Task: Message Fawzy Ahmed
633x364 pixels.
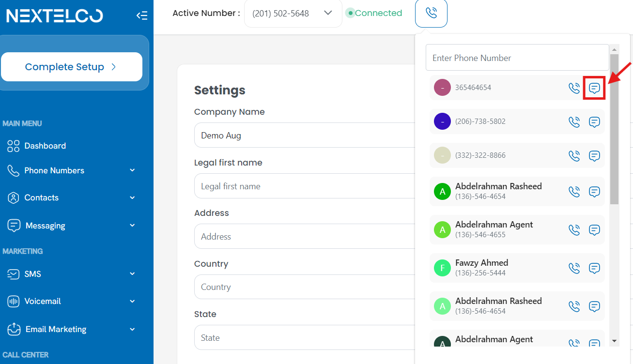Action: coord(594,268)
